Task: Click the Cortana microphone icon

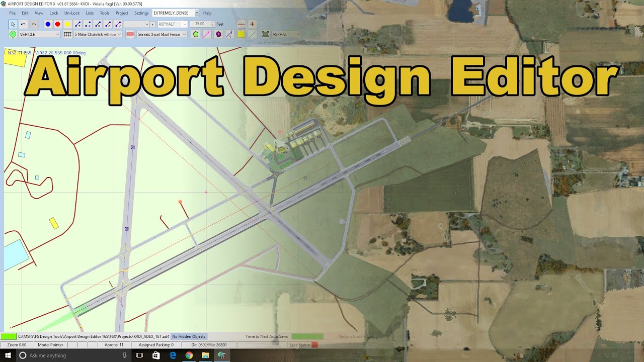Action: point(124,355)
